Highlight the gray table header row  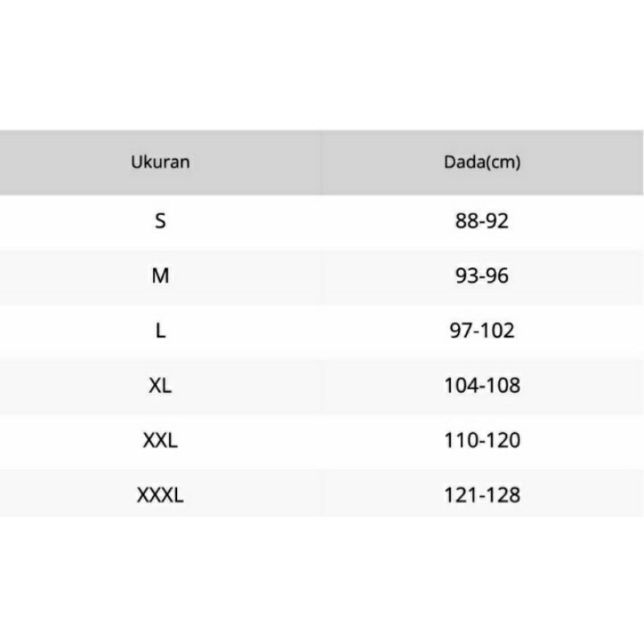(x=322, y=162)
